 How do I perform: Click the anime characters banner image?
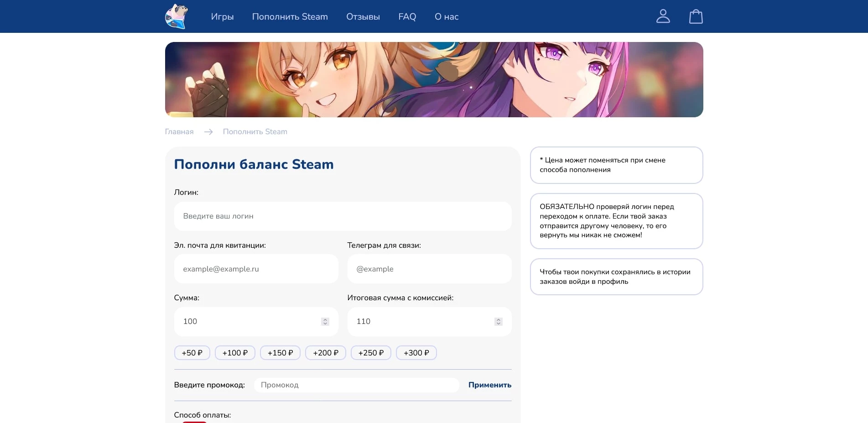tap(434, 80)
